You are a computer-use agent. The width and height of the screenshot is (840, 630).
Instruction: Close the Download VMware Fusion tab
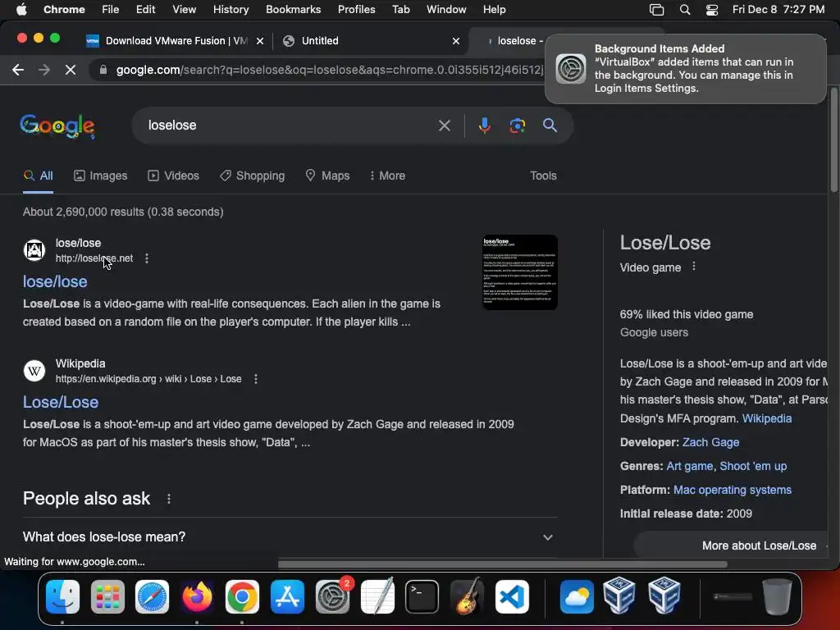point(260,41)
